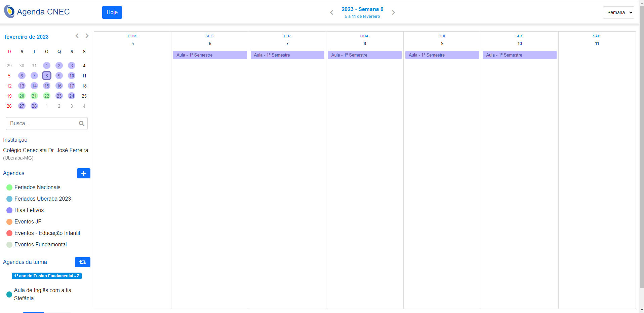Focus the Busca search field
Screen dimensions: 644x313
[42, 124]
